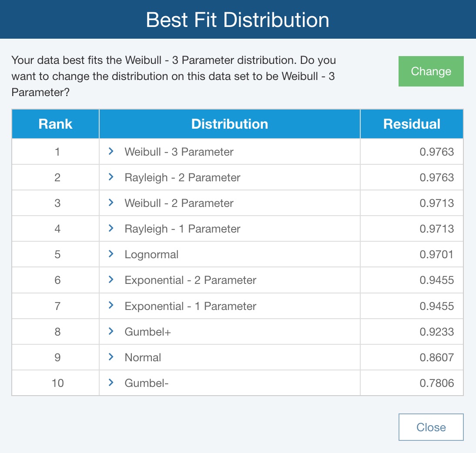Select the Lognormal distribution name
476x453 pixels.
click(151, 254)
